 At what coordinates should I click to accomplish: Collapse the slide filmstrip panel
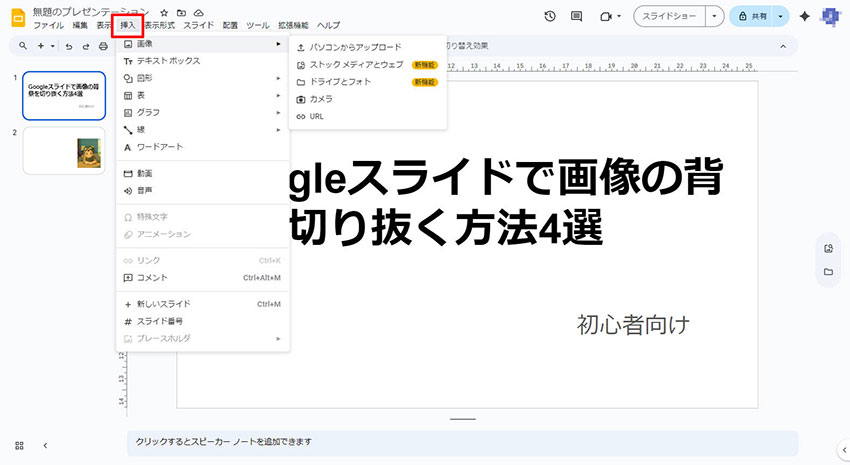(45, 445)
